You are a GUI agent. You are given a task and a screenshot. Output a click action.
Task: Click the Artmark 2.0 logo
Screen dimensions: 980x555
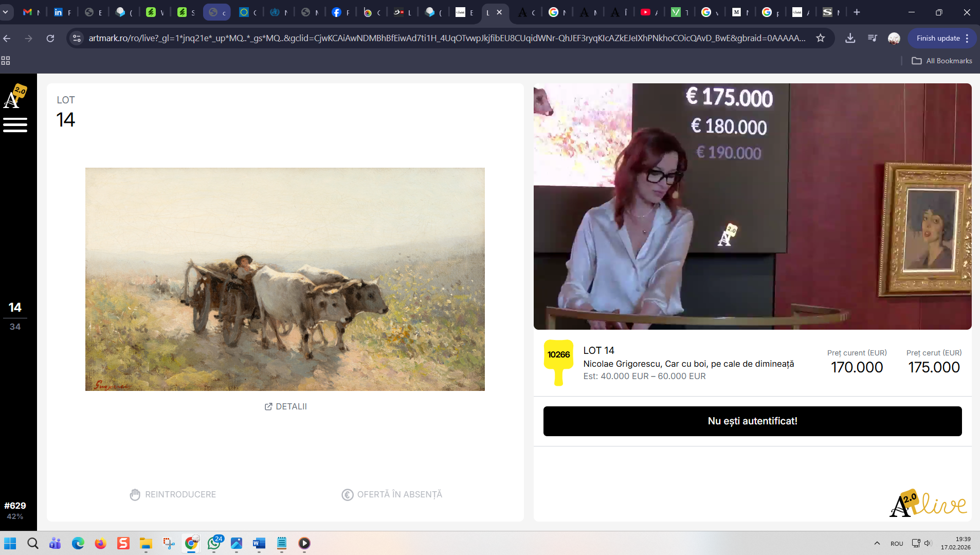(x=15, y=97)
